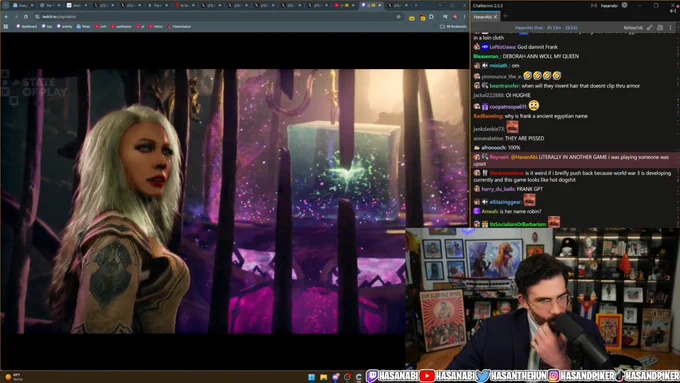Click the follow mode label in chat header
Viewport: 680px width, 383px height.
coord(633,27)
